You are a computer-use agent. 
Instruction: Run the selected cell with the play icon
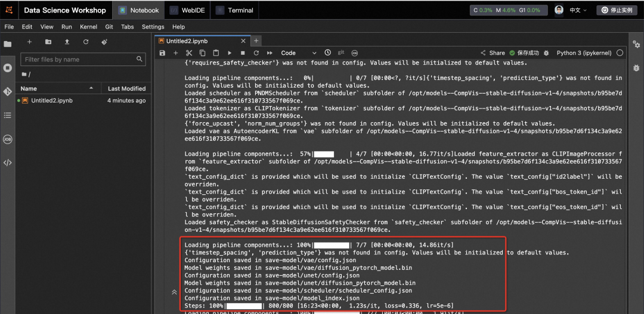[230, 53]
